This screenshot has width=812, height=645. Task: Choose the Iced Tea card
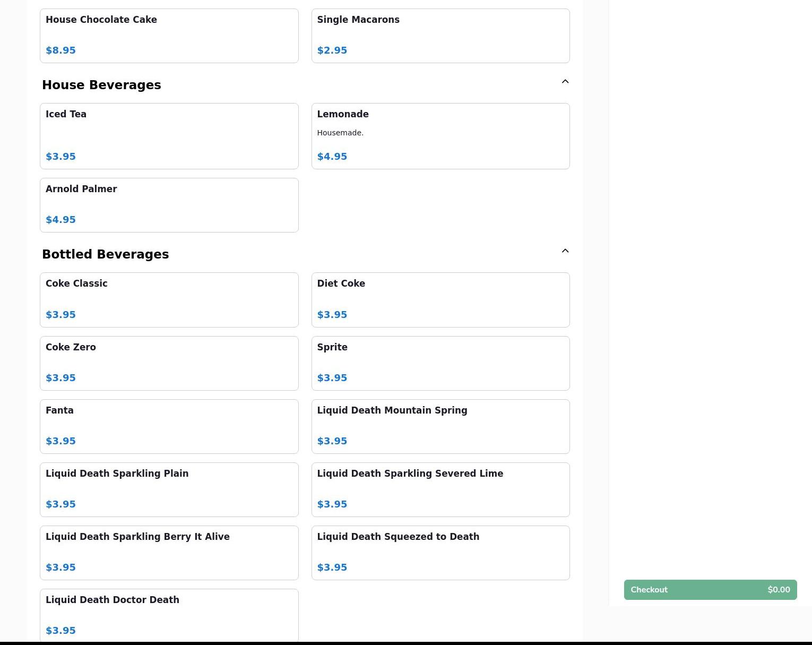coord(169,136)
